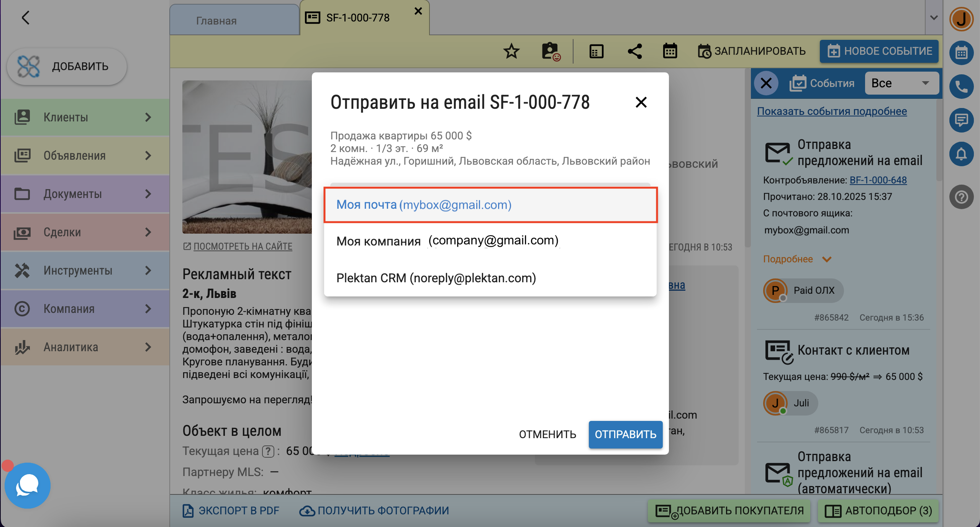Screen dimensions: 980x527
Task: Select Моя компания sender email option
Action: click(447, 241)
